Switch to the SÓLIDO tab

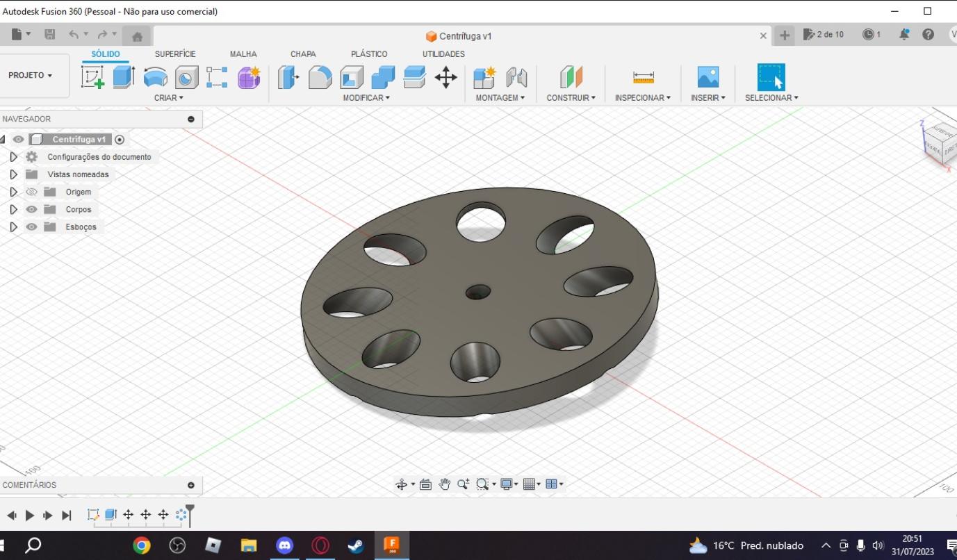point(106,54)
